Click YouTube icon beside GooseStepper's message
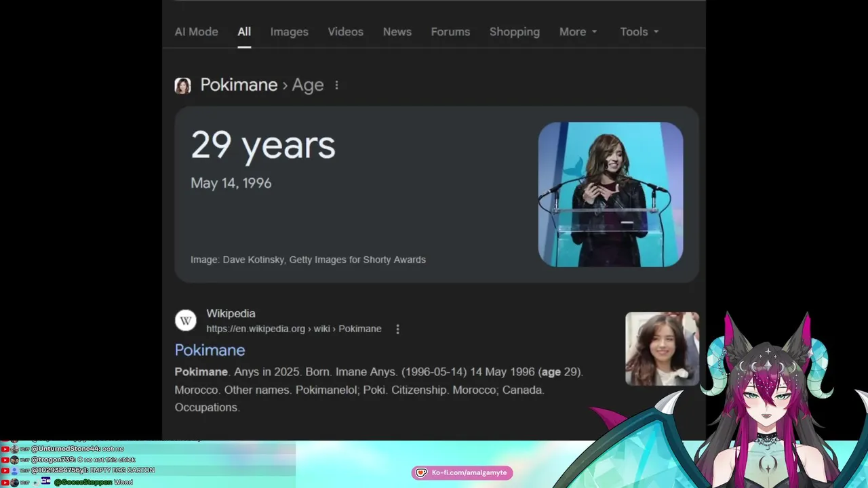Screen dimensions: 868x488 [x=5, y=483]
